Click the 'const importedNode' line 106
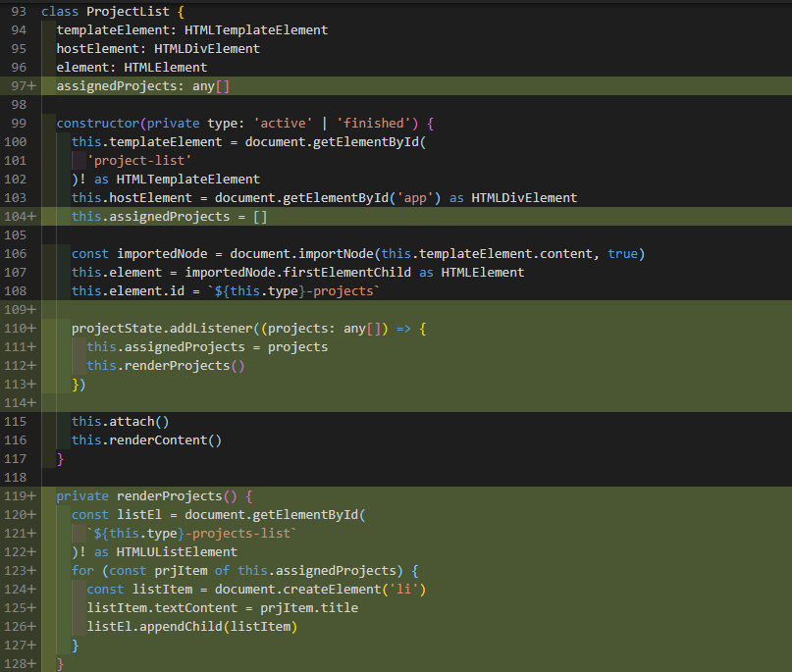 click(x=358, y=254)
